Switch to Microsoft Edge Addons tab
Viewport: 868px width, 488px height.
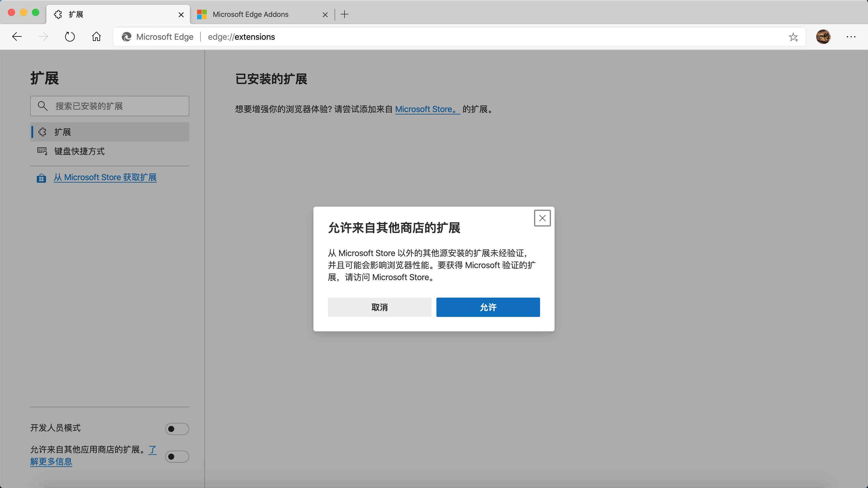coord(263,14)
